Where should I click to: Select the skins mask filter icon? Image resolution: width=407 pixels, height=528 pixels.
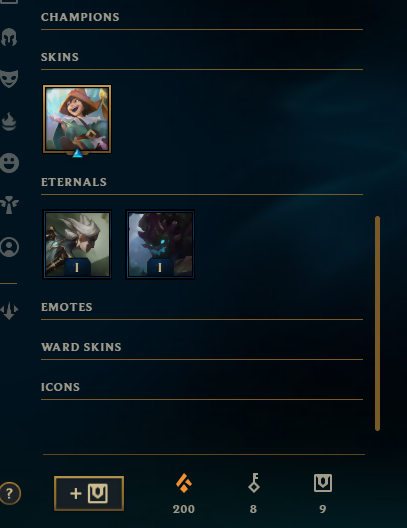click(x=9, y=79)
